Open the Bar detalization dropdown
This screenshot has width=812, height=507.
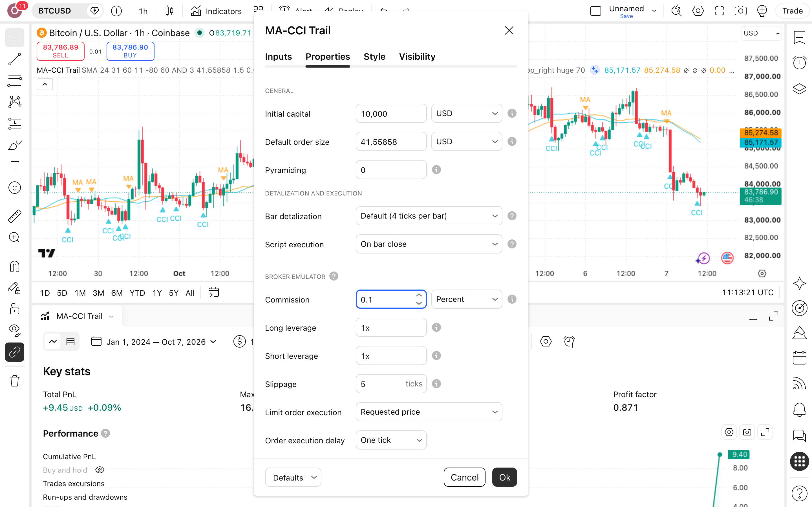click(x=429, y=216)
